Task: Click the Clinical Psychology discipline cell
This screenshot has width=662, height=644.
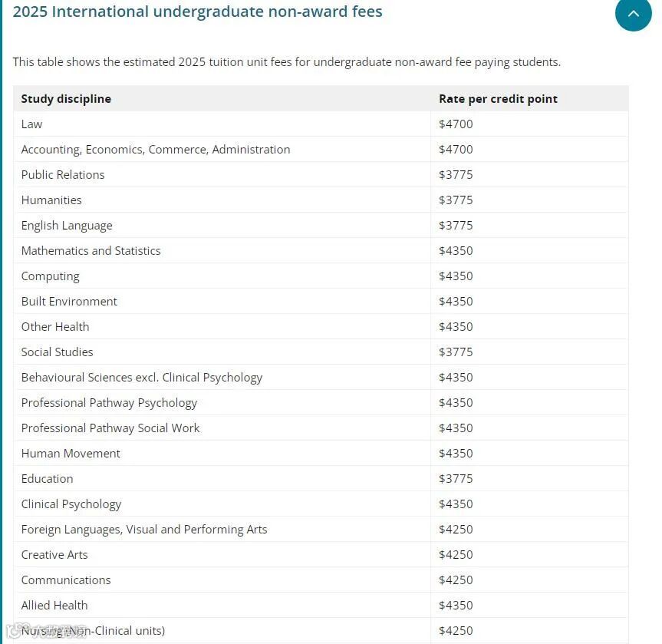Action: (71, 504)
